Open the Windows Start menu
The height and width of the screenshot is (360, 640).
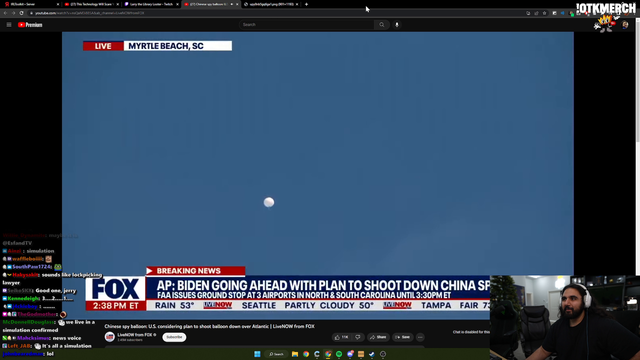point(257,354)
